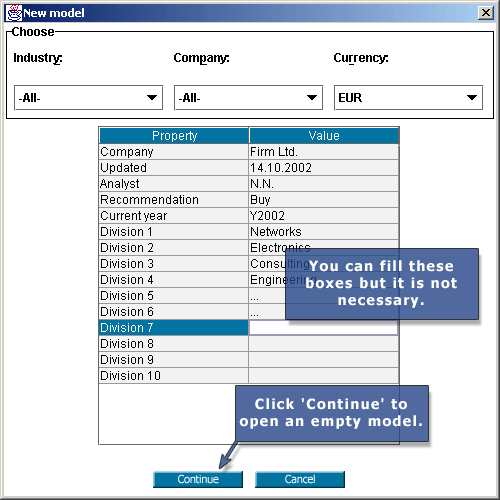Click the 'Division 8' property cell
The width and height of the screenshot is (500, 500).
point(174,344)
